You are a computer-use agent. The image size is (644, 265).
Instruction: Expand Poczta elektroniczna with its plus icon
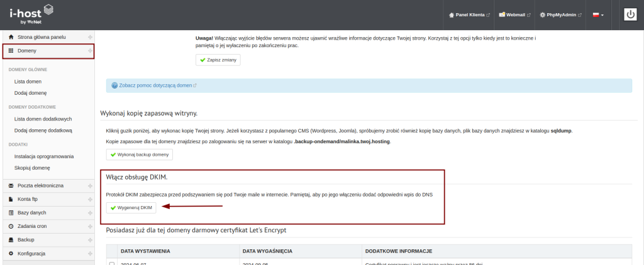point(90,186)
